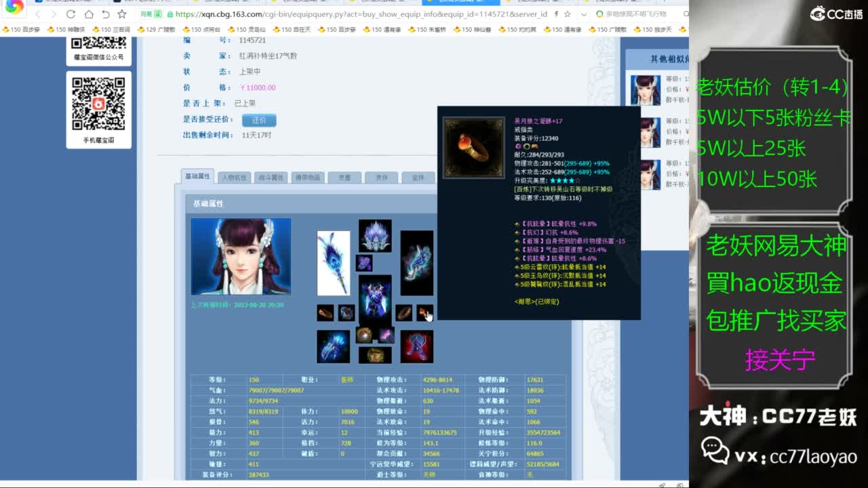
Task: Click the feather staff weapon icon
Action: 334,263
